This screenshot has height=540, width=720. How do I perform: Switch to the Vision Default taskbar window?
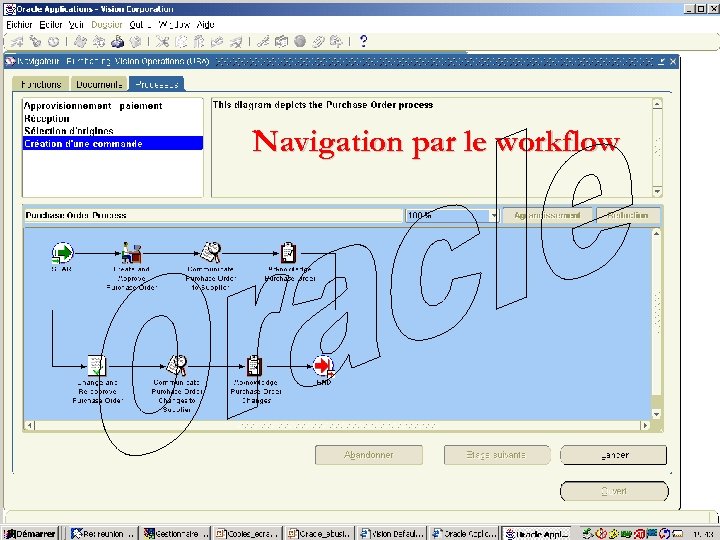click(393, 534)
